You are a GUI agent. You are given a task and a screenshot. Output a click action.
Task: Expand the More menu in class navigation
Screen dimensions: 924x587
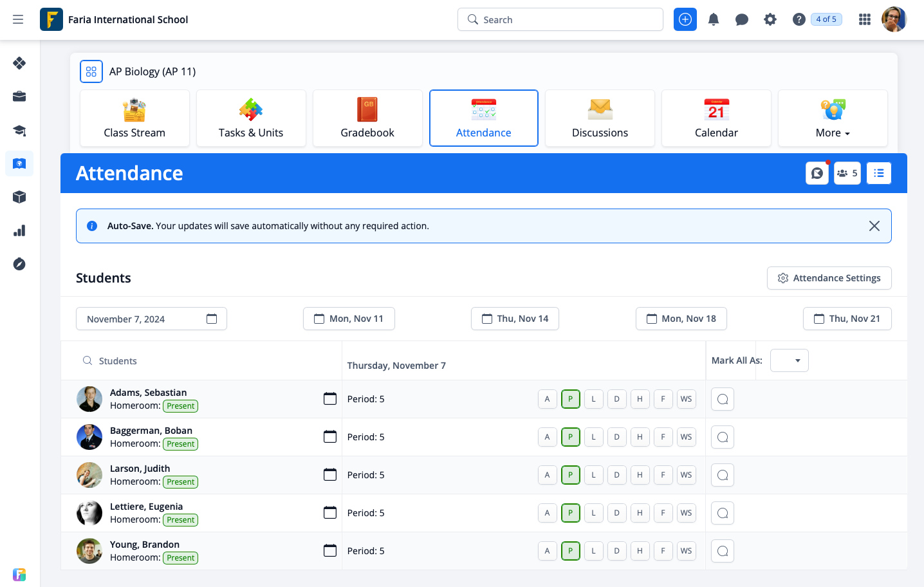(x=832, y=118)
